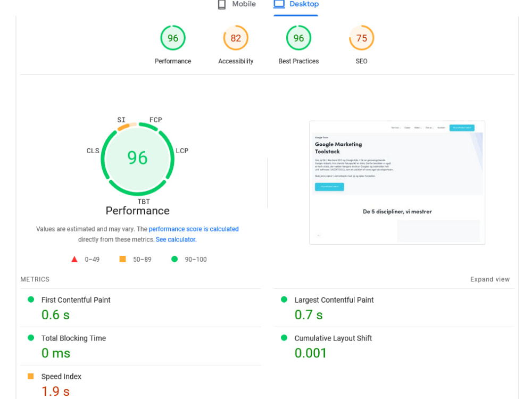This screenshot has width=532, height=399.
Task: Open the 'See calculator' link
Action: [176, 239]
